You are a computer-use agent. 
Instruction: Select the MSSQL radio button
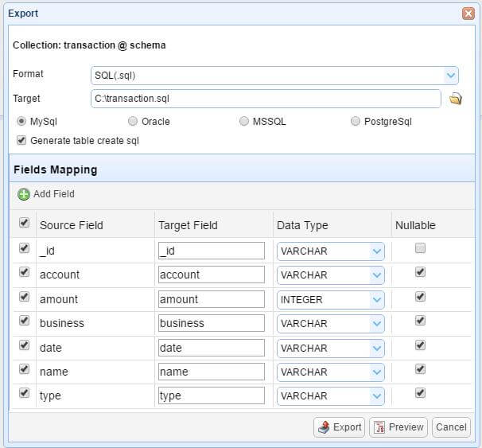pos(243,121)
